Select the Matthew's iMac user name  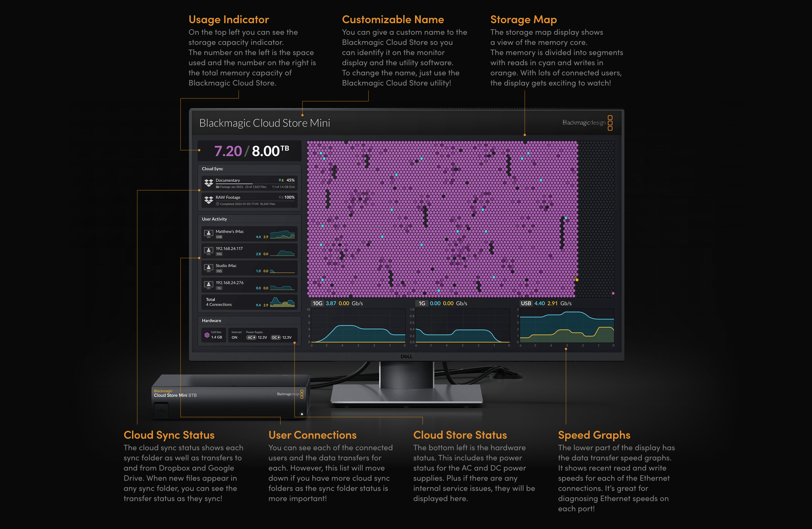[x=230, y=231]
